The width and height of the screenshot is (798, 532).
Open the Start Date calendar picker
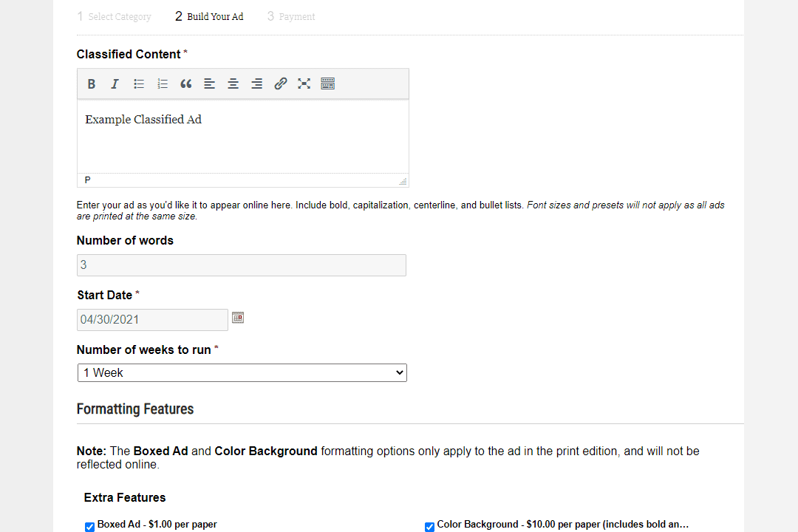point(238,318)
